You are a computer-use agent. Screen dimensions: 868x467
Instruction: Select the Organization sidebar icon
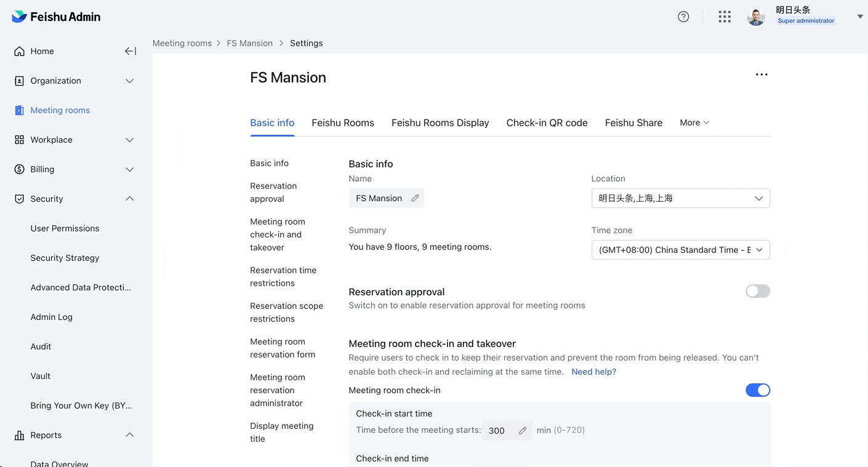click(x=18, y=81)
